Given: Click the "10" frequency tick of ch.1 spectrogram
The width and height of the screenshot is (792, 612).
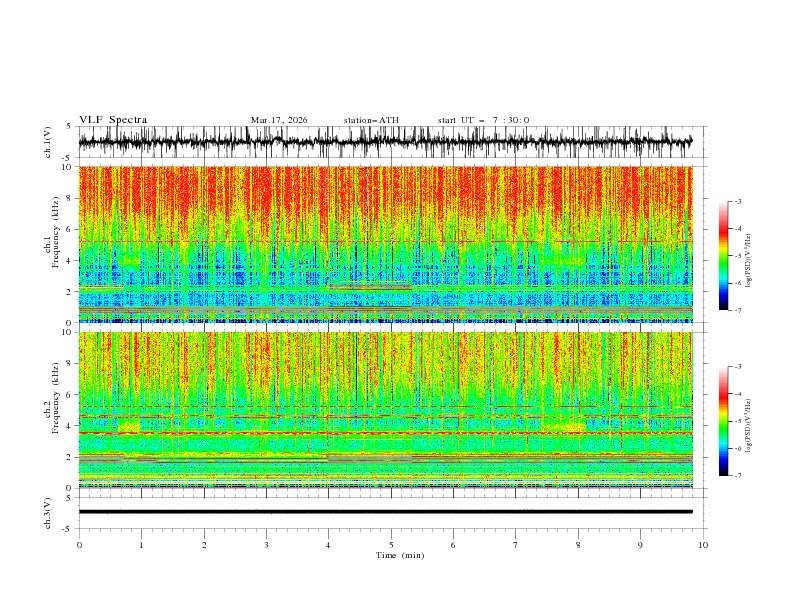Looking at the screenshot, I should click(x=68, y=167).
